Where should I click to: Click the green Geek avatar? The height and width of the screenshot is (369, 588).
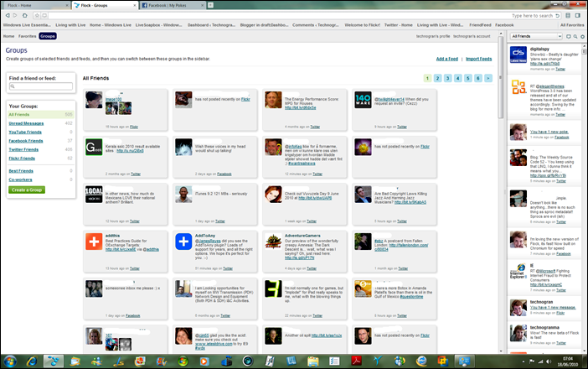pos(94,147)
